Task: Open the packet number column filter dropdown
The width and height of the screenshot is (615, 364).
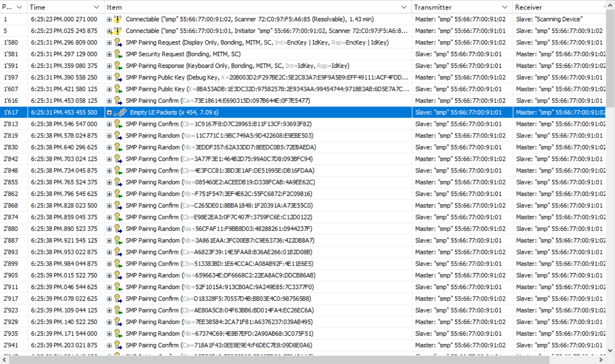Action: pos(20,7)
